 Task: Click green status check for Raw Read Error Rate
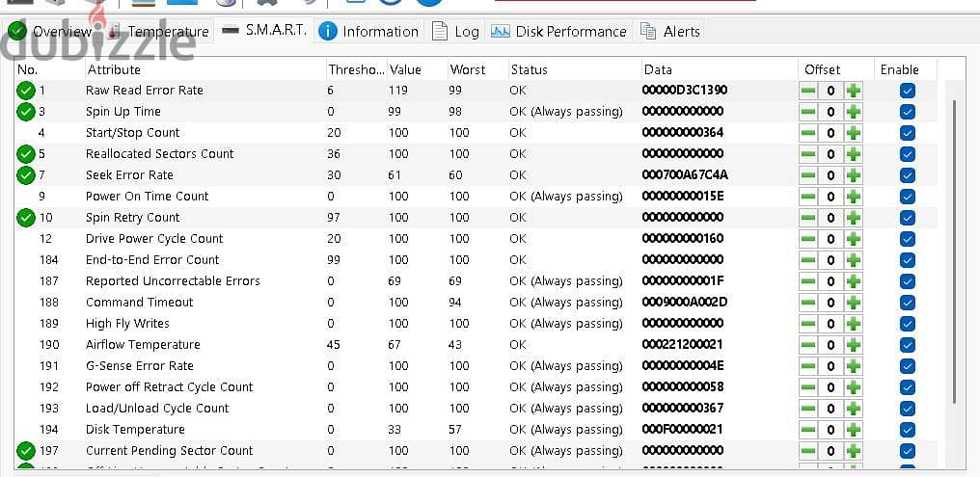coord(26,91)
